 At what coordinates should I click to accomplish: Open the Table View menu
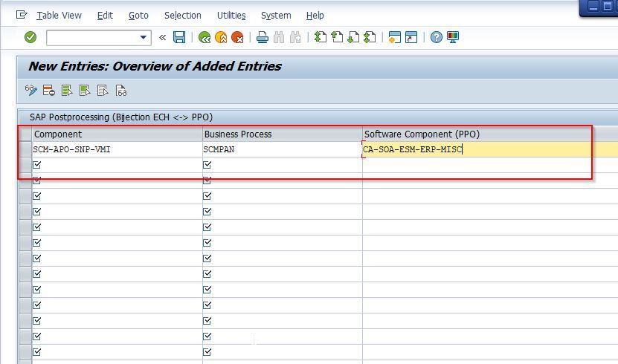(59, 16)
